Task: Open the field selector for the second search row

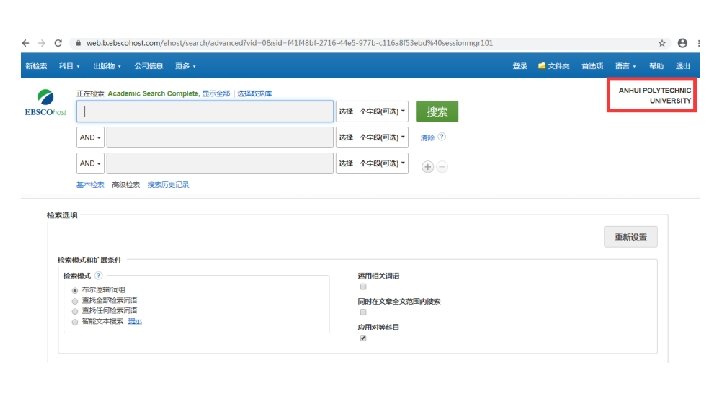Action: pos(372,137)
